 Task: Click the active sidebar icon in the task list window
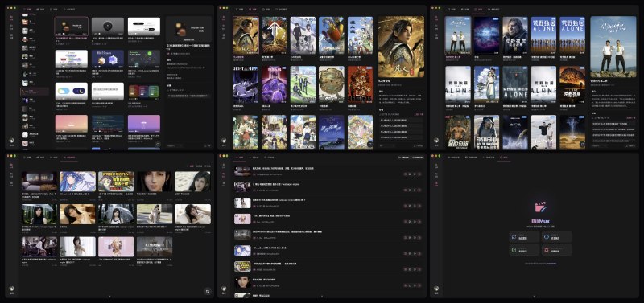pyautogui.click(x=224, y=174)
